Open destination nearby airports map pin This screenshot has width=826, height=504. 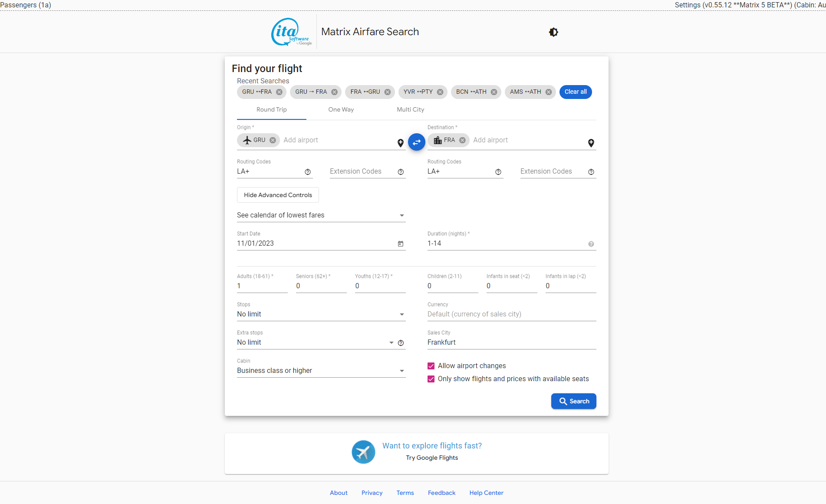pos(591,143)
